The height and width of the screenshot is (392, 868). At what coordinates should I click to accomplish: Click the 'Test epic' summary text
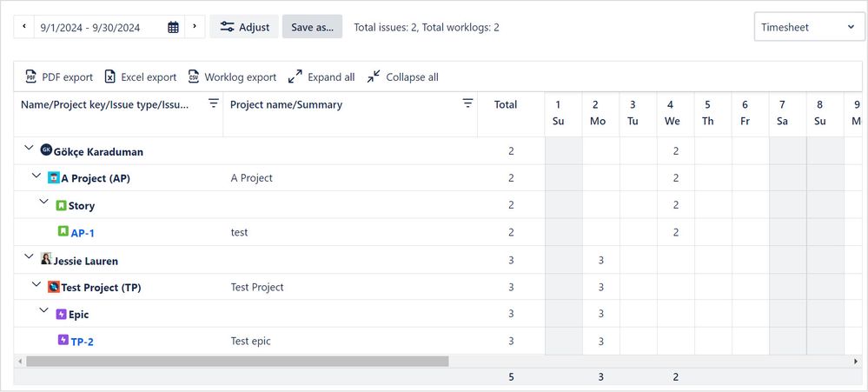tap(251, 342)
